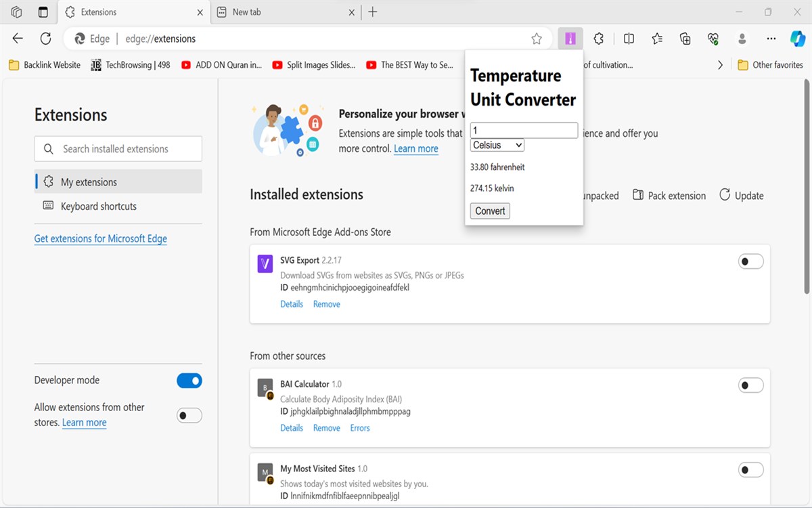Enable the BAI Calculator extension toggle

750,385
